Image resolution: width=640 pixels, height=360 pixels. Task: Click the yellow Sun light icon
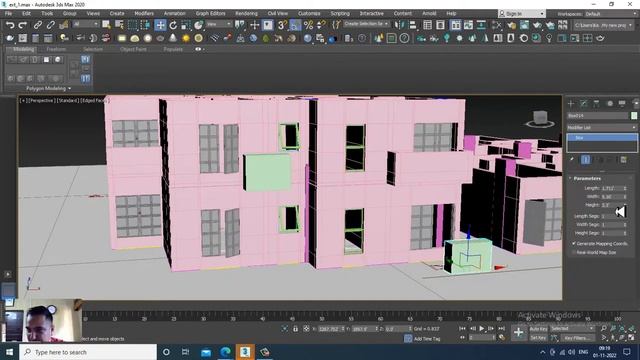(186, 38)
